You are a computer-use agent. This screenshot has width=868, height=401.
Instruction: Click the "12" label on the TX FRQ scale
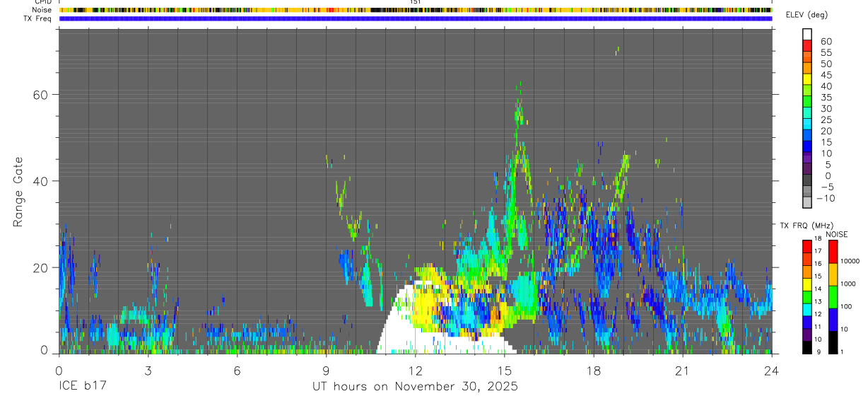(x=818, y=314)
